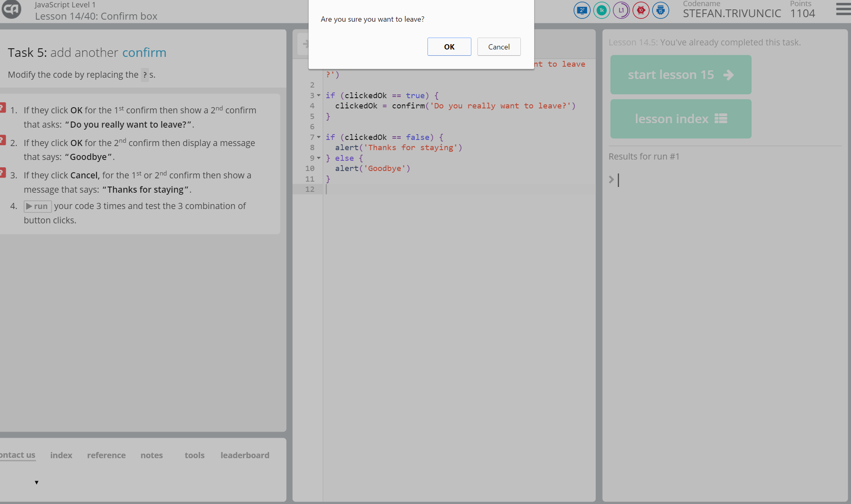Click red hint marker for step 2
Viewport: 851px width, 504px height.
click(x=2, y=140)
